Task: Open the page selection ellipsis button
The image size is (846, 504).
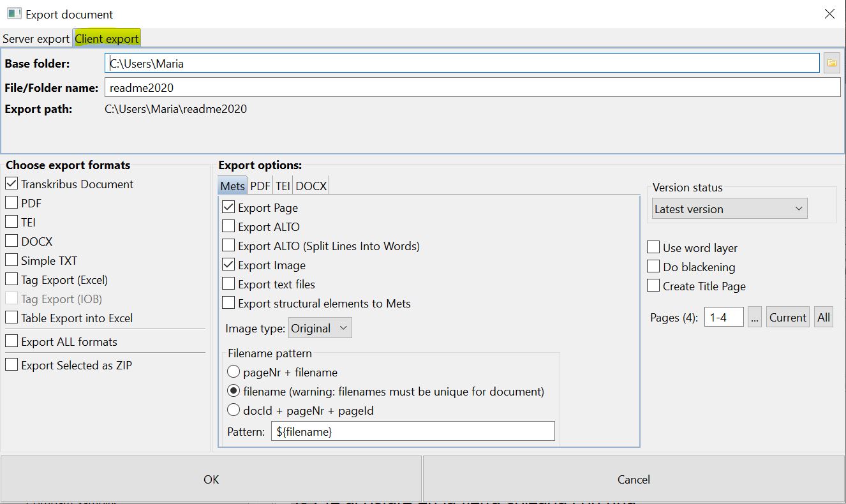Action: tap(755, 317)
